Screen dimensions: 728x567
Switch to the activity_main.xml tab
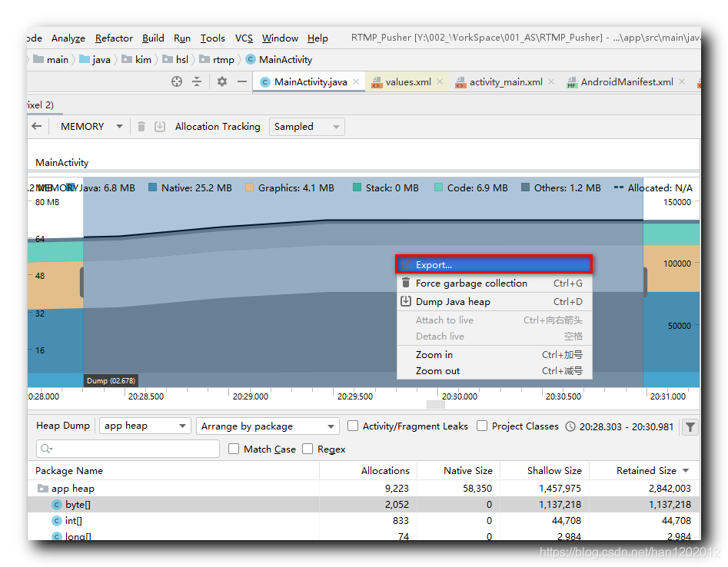506,82
